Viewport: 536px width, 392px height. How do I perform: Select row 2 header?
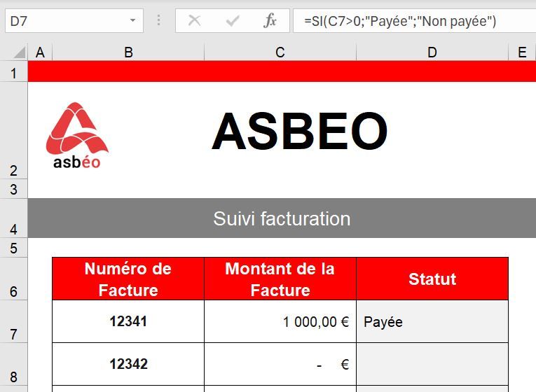click(14, 130)
